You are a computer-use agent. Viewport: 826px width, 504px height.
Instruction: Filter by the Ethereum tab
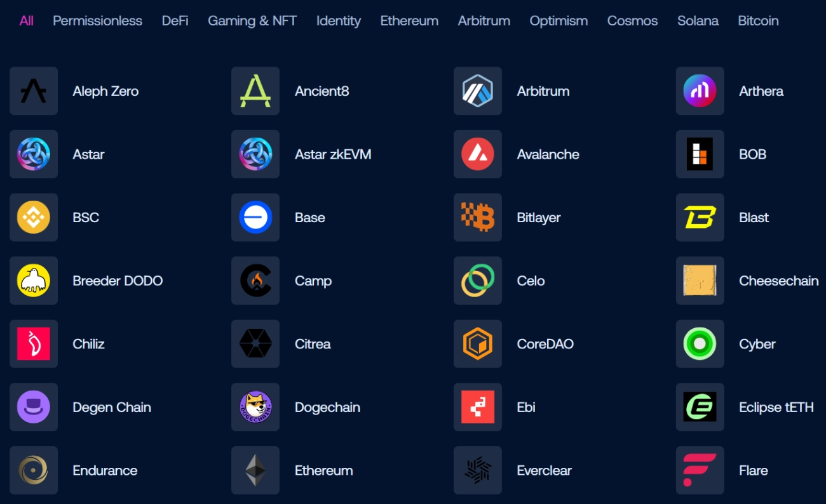point(409,21)
